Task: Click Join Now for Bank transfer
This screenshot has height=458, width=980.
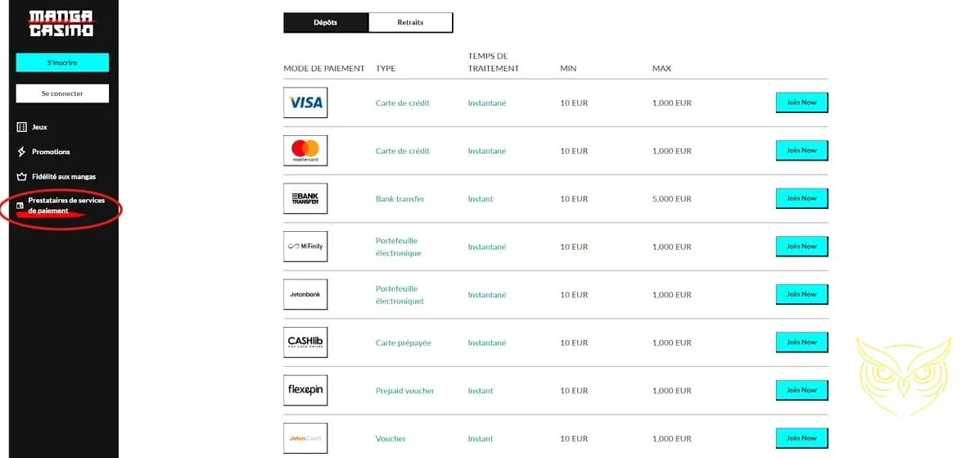Action: [802, 198]
